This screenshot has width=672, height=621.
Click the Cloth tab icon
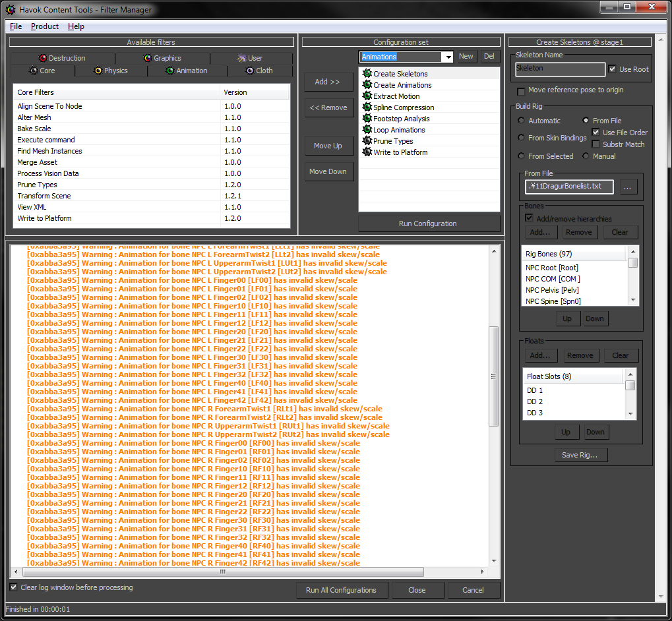pyautogui.click(x=250, y=71)
